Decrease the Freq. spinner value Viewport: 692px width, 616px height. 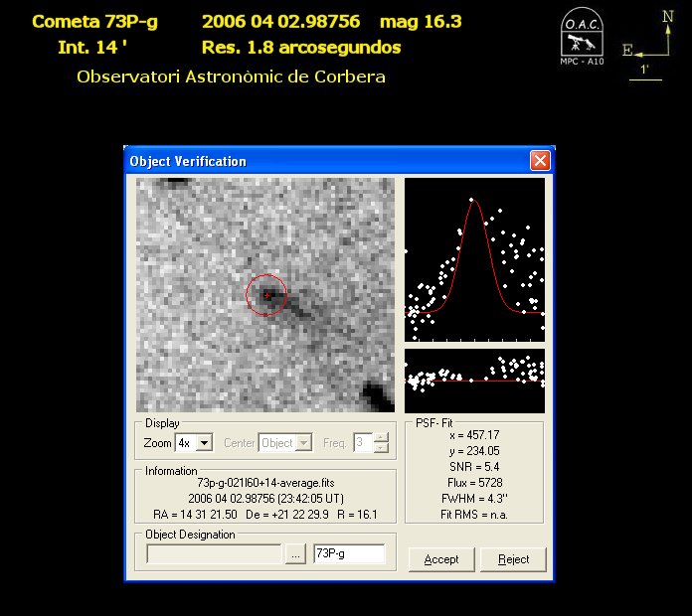(x=381, y=447)
